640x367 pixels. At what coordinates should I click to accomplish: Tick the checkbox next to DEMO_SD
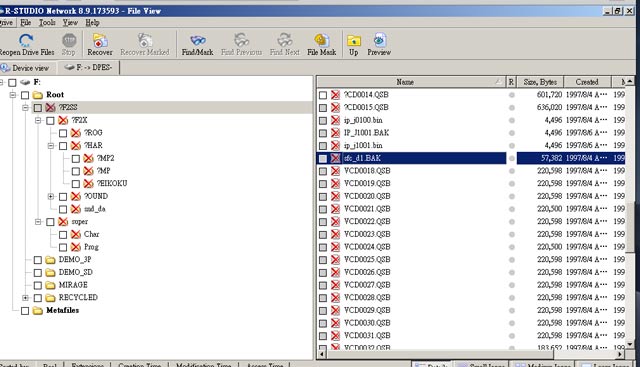[x=38, y=272]
